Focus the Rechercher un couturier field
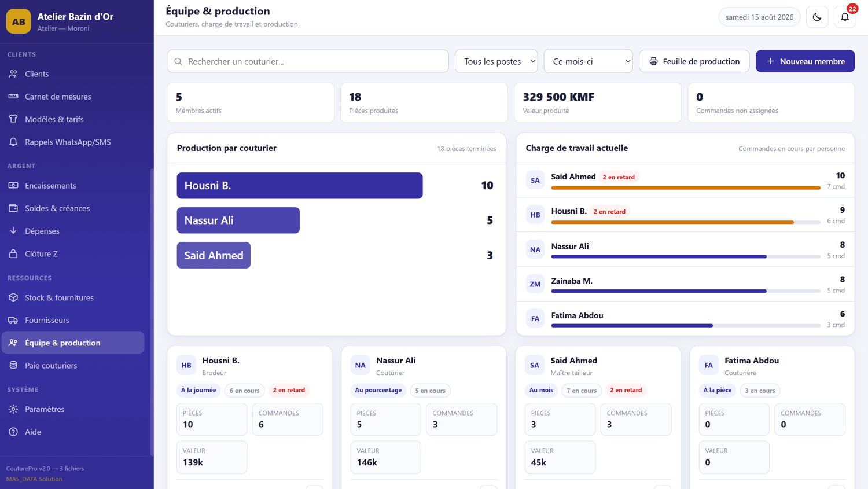The image size is (868, 489). pyautogui.click(x=308, y=61)
